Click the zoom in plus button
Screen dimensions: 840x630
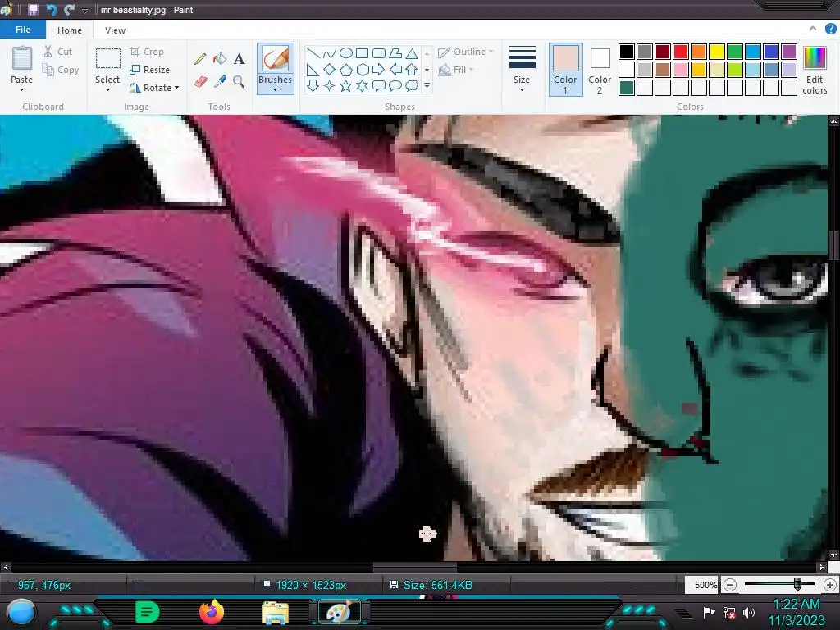830,584
